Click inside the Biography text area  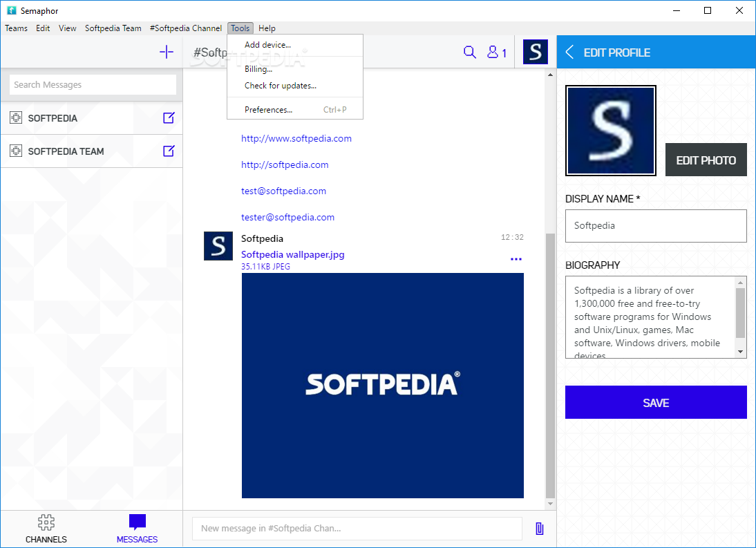(650, 317)
